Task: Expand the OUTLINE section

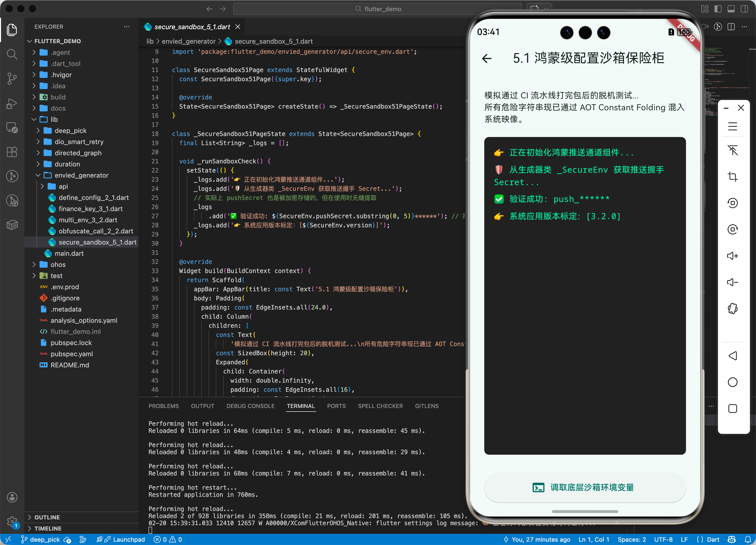Action: [47, 517]
